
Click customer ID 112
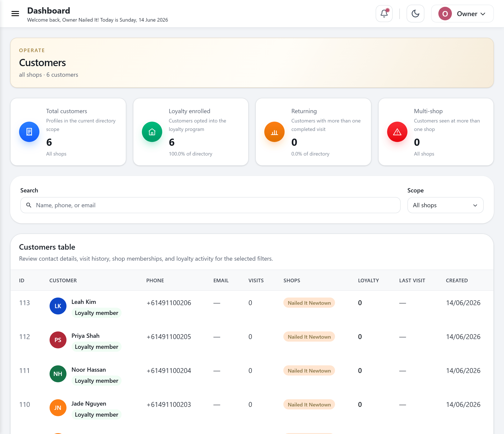point(24,337)
